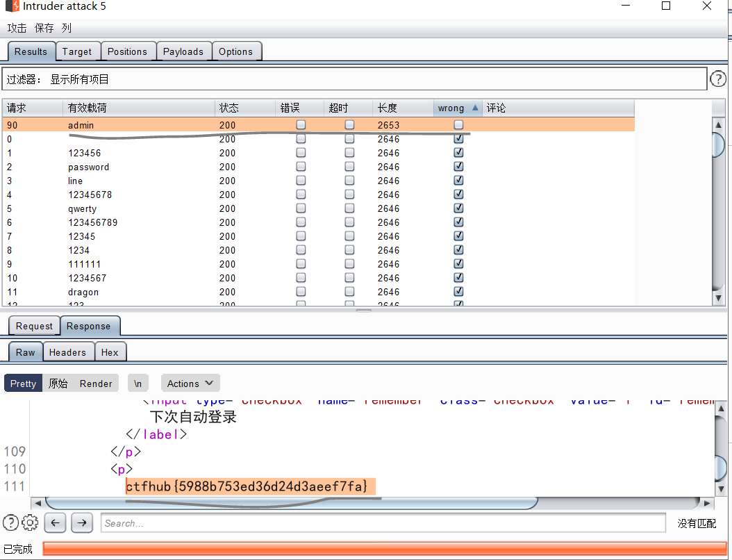Screen dimensions: 732x560
Task: Switch to the Options tab
Action: (x=235, y=51)
